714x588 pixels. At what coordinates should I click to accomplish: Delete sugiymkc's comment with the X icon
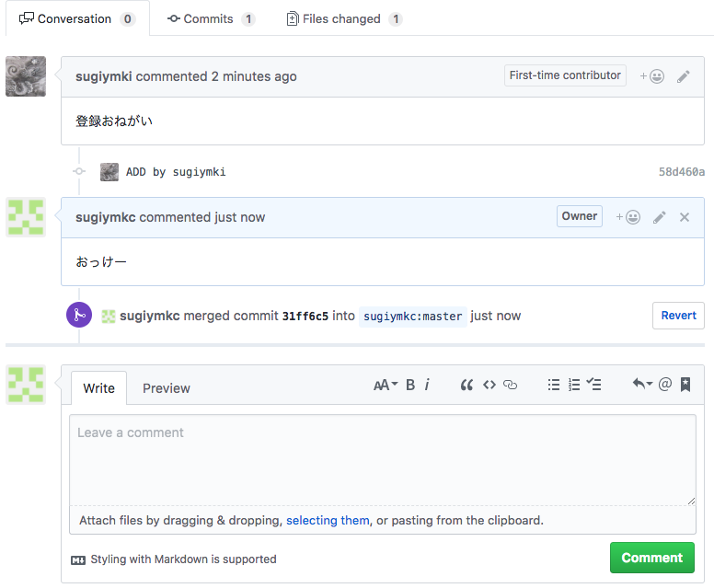(x=685, y=217)
